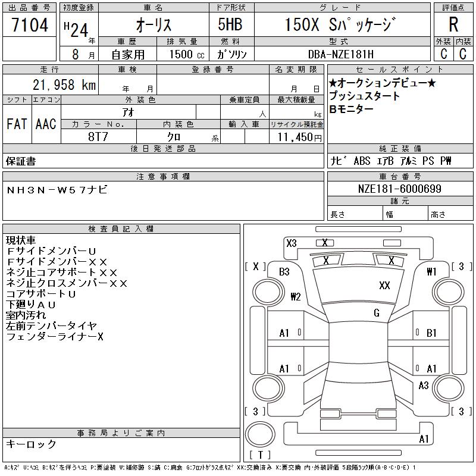Viewport: 476px width, 476px height.
Task: Select the B1 dent mark on door
Action: (431, 333)
